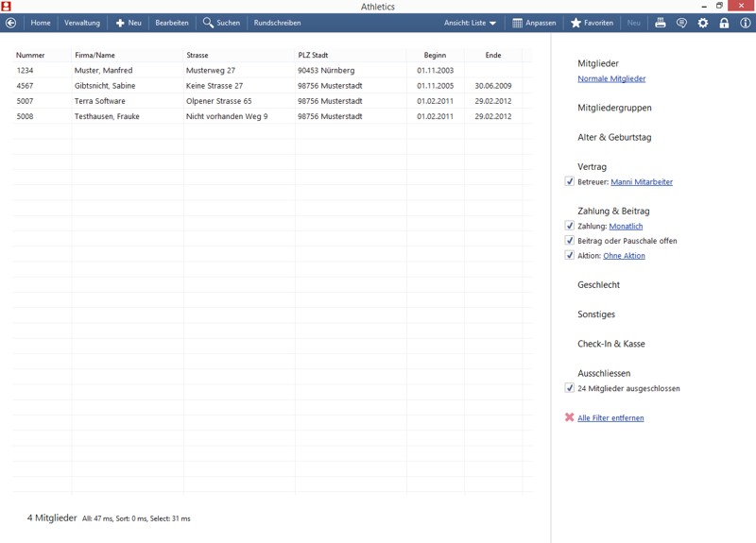Click the Olpener Strasse 65 cell
The width and height of the screenshot is (756, 543).
click(x=219, y=101)
